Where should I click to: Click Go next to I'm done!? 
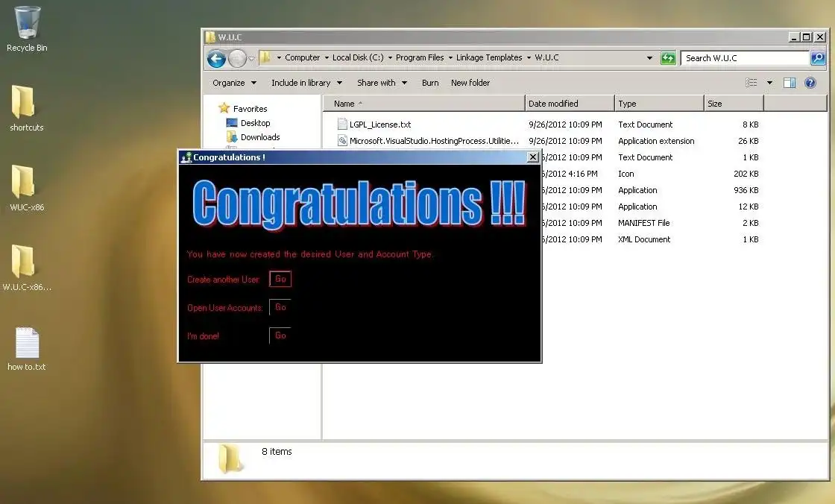(x=280, y=336)
